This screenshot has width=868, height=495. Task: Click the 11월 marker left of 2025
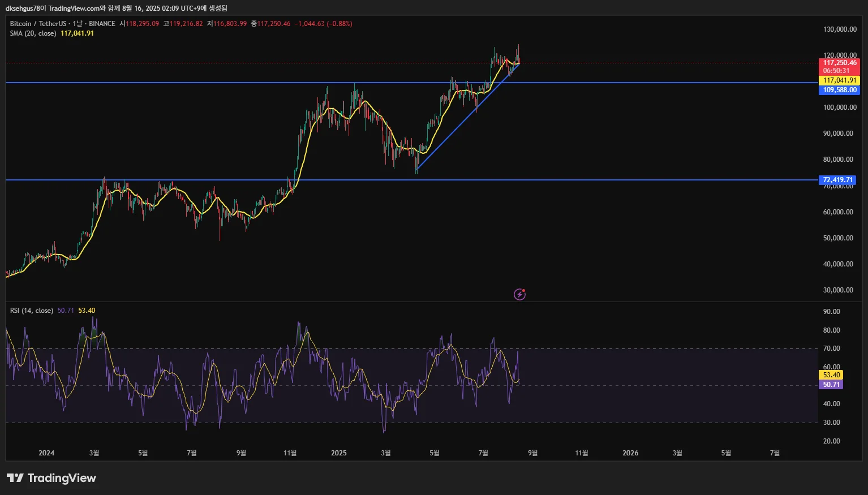pos(290,453)
